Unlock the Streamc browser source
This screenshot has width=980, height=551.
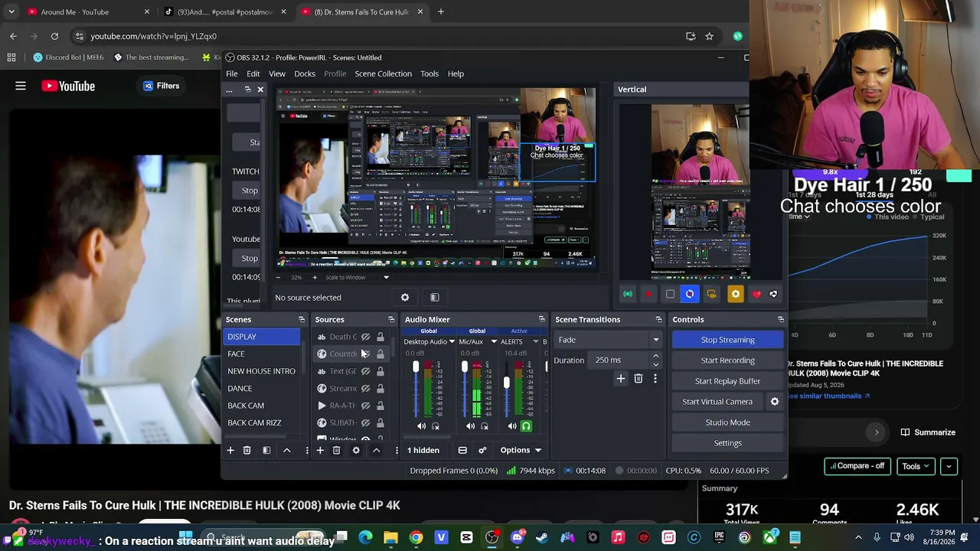381,388
